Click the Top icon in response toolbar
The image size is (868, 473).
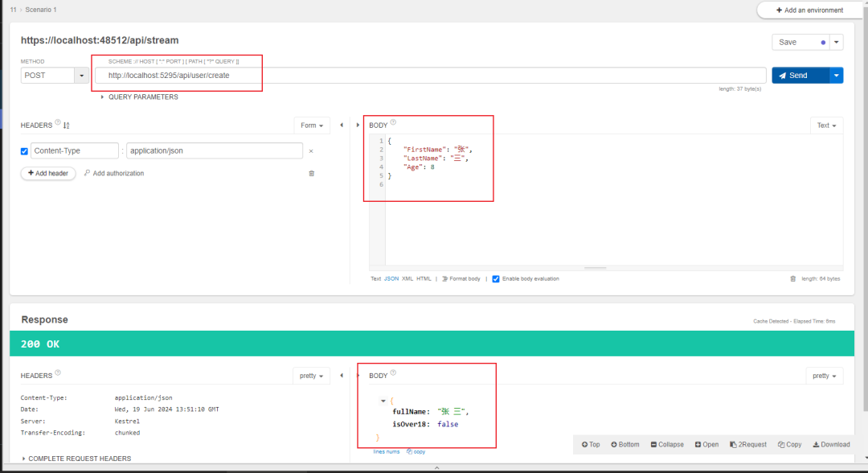[584, 444]
